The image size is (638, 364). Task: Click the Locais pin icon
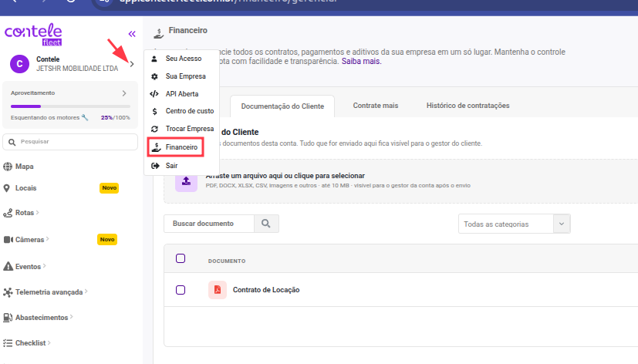6,188
